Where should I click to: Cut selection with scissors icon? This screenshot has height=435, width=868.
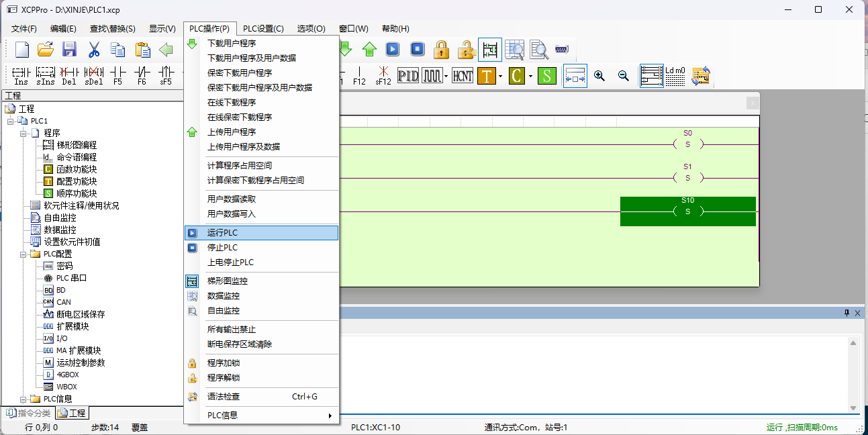(93, 49)
